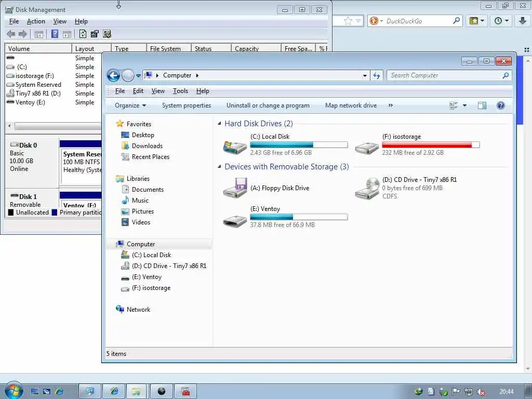Toggle Show/Hide Console Tree icon in Disk Management
This screenshot has width=532, height=399.
tap(38, 34)
